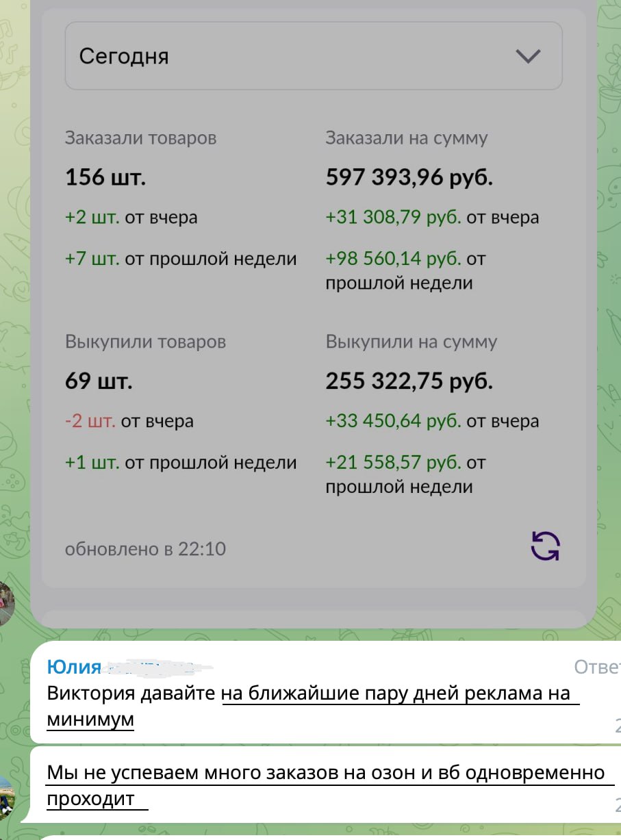Screen dimensions: 621x840
Task: Click the "+98 560,14 руб." weekly change
Action: [394, 259]
